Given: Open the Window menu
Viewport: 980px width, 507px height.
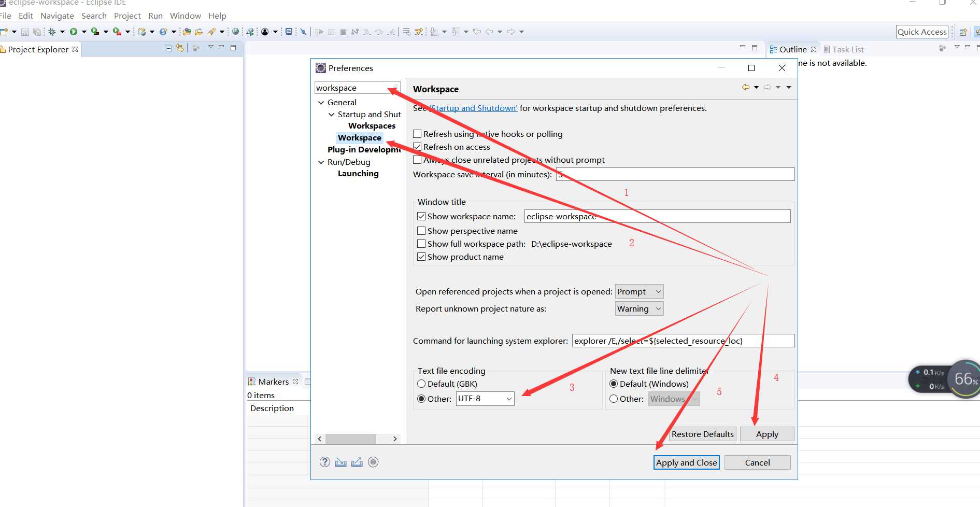Looking at the screenshot, I should pos(186,16).
